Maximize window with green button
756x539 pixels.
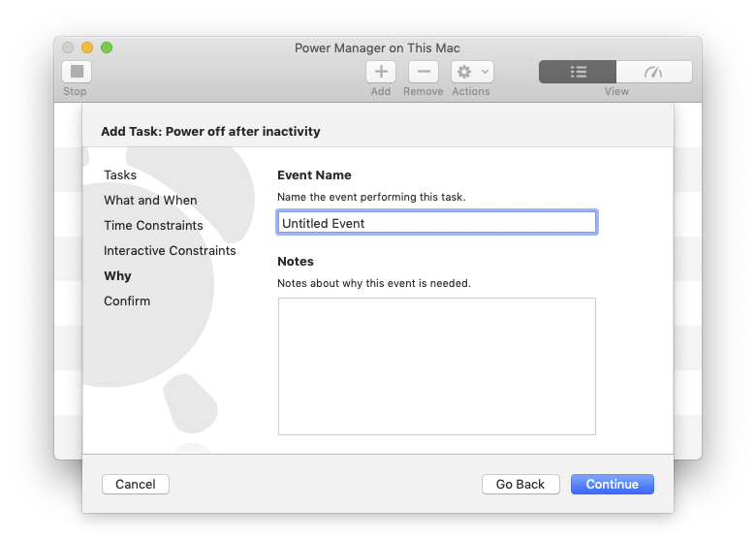tap(107, 48)
